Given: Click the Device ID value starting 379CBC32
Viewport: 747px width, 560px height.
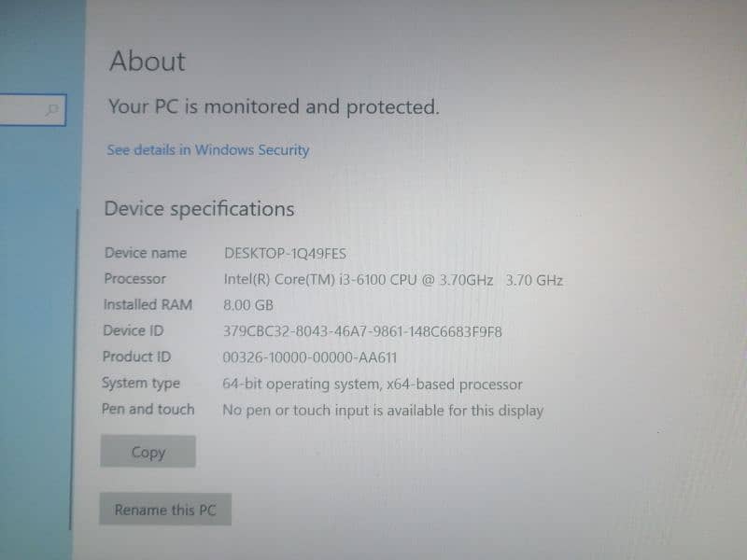Looking at the screenshot, I should (x=362, y=331).
